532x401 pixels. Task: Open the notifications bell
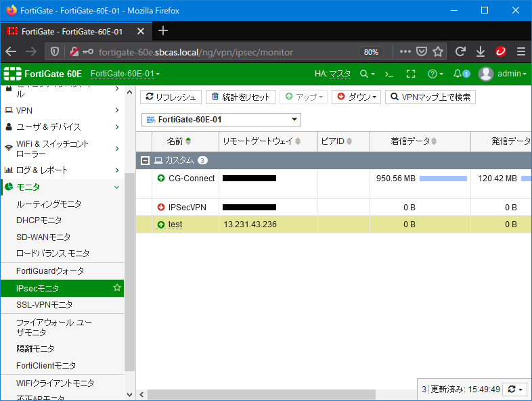(461, 74)
